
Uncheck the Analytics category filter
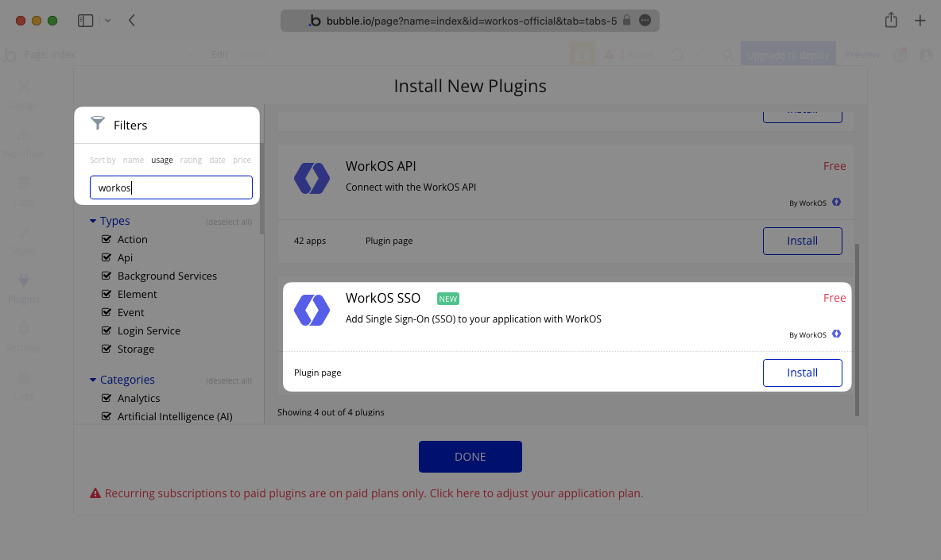(x=106, y=398)
